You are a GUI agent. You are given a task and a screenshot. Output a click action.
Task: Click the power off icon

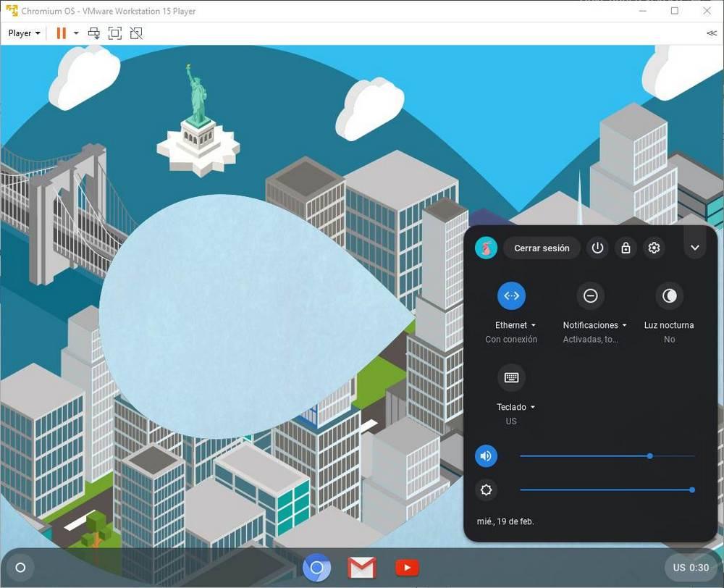(597, 248)
